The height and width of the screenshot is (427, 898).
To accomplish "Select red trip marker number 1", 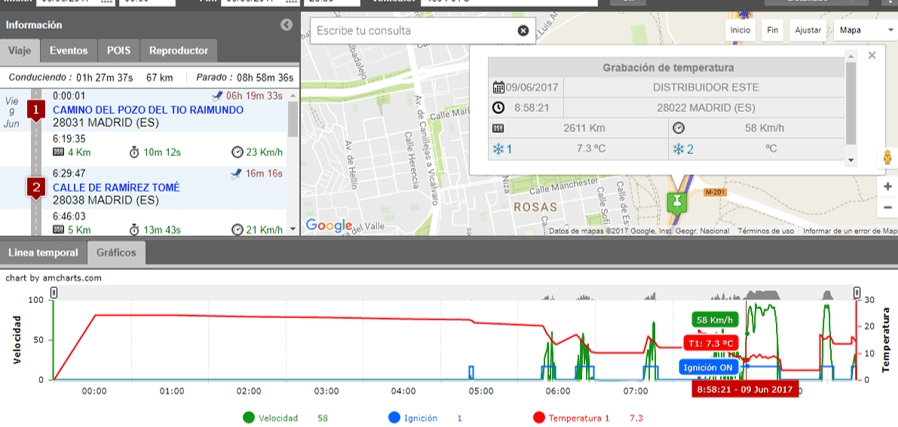I will click(37, 108).
